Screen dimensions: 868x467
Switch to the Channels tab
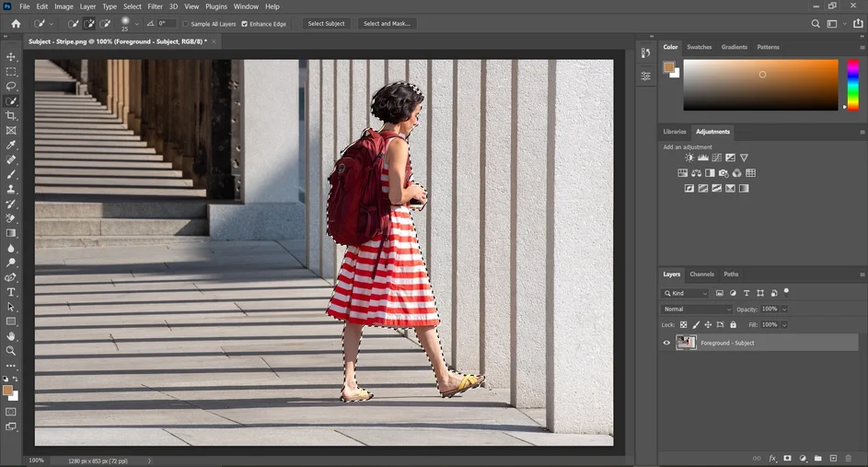[x=701, y=274]
